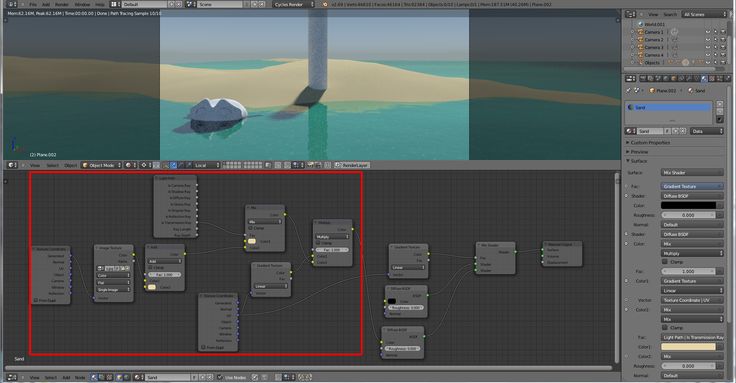Select the Sand material slot
The width and height of the screenshot is (736, 383).
(668, 107)
